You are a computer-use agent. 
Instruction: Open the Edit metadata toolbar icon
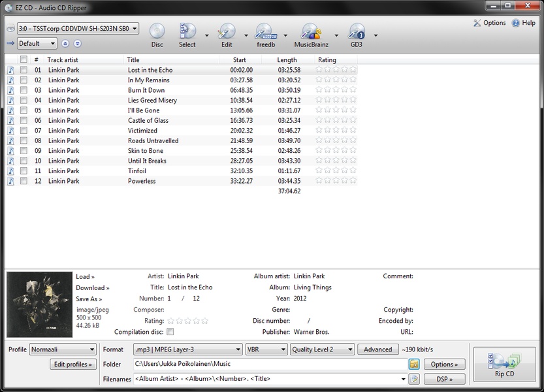(227, 31)
